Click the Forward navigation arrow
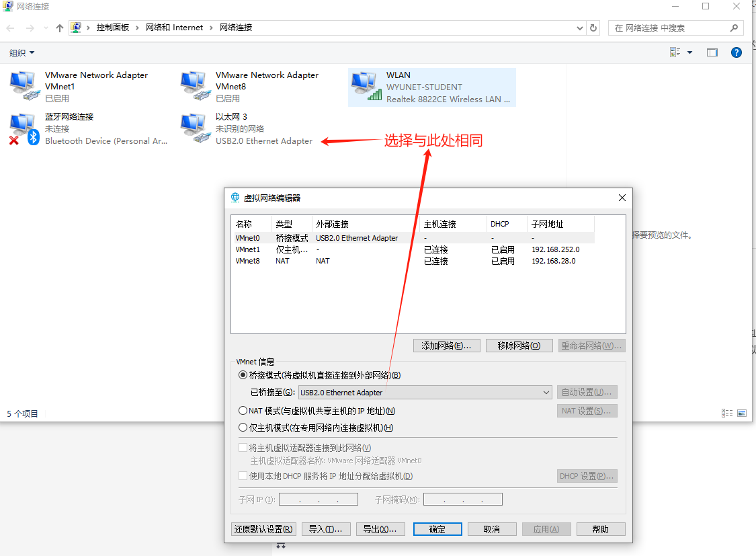The image size is (756, 556). coord(30,28)
